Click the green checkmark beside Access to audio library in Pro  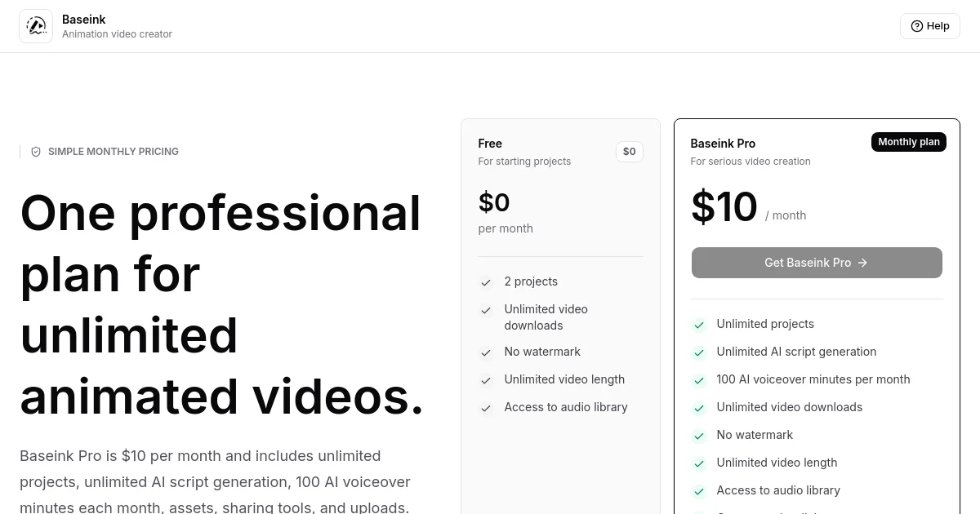tap(699, 491)
